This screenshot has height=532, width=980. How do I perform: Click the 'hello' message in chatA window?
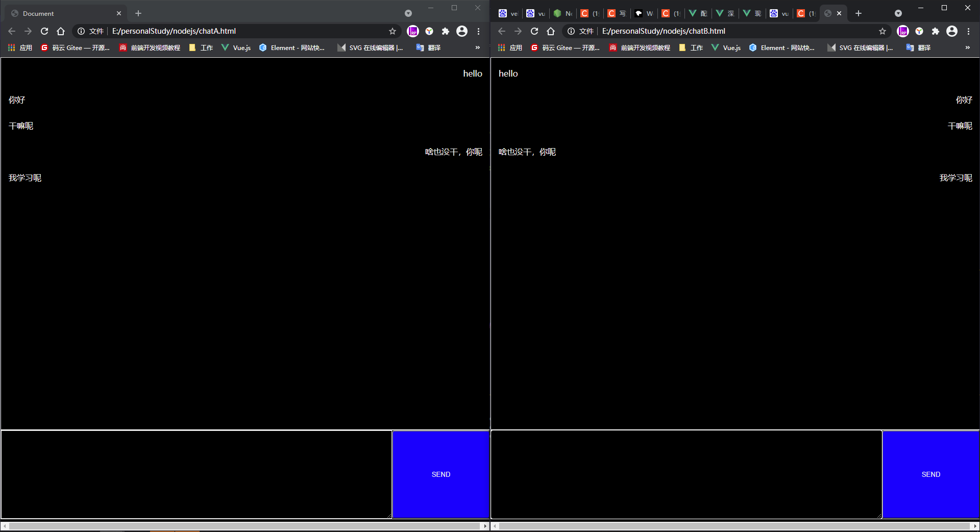[473, 74]
